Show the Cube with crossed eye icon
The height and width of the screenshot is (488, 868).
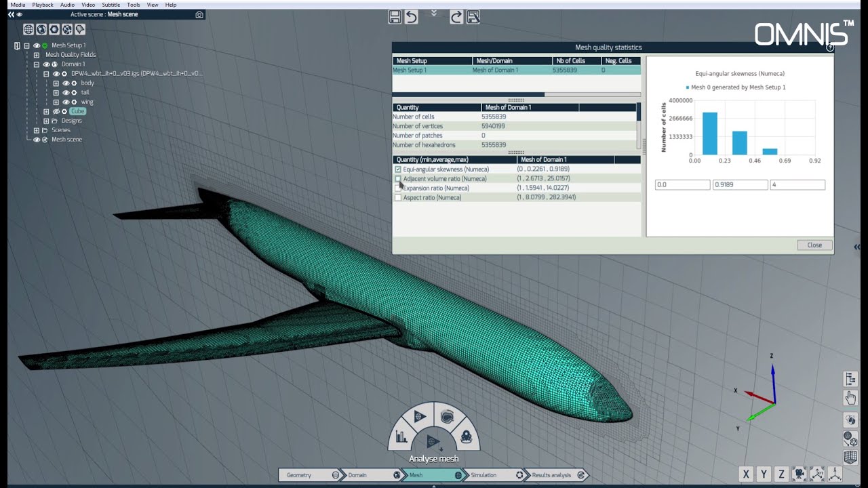[x=56, y=112]
